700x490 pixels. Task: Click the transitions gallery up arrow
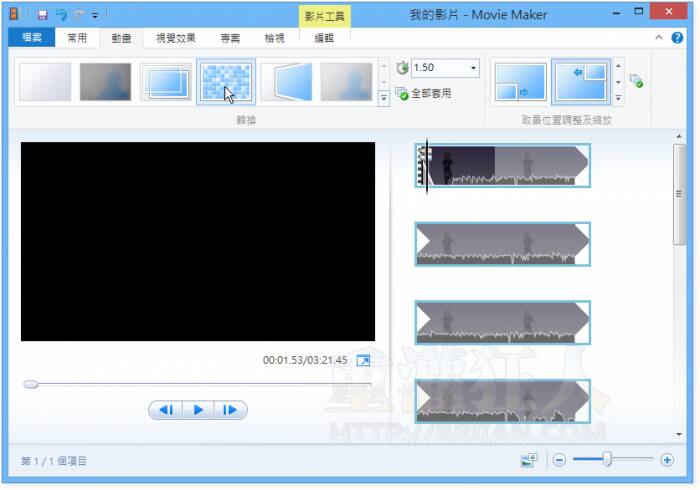pos(383,66)
